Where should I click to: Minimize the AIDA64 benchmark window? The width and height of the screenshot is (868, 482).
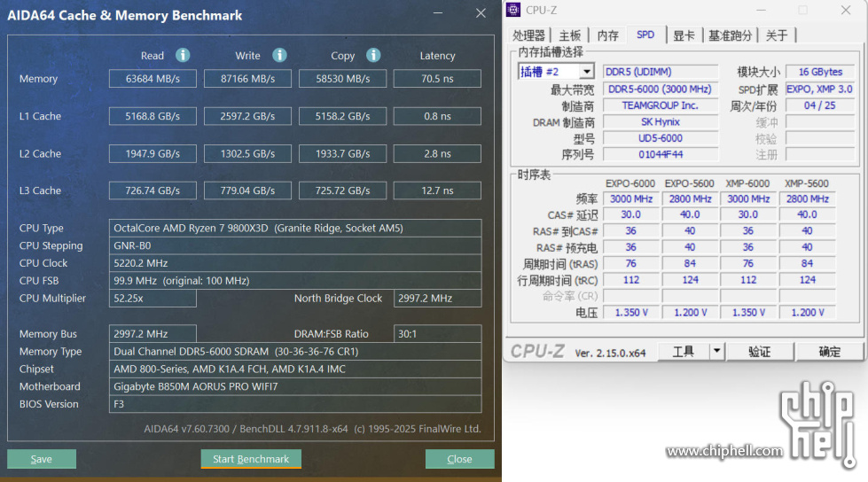tap(438, 13)
